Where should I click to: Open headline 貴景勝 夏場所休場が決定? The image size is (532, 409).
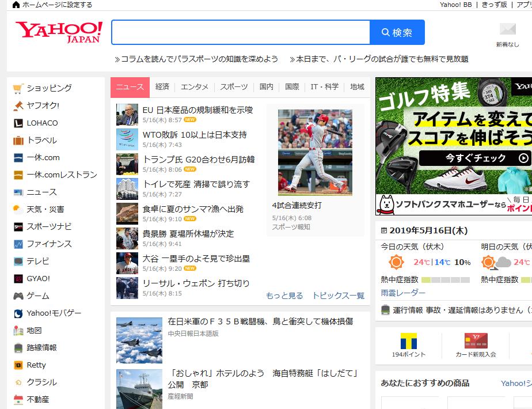pos(188,234)
